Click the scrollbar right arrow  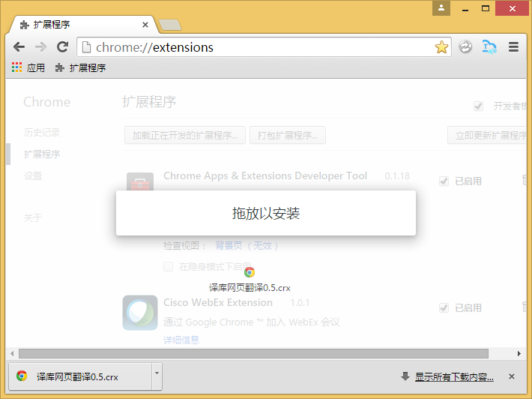[519, 353]
